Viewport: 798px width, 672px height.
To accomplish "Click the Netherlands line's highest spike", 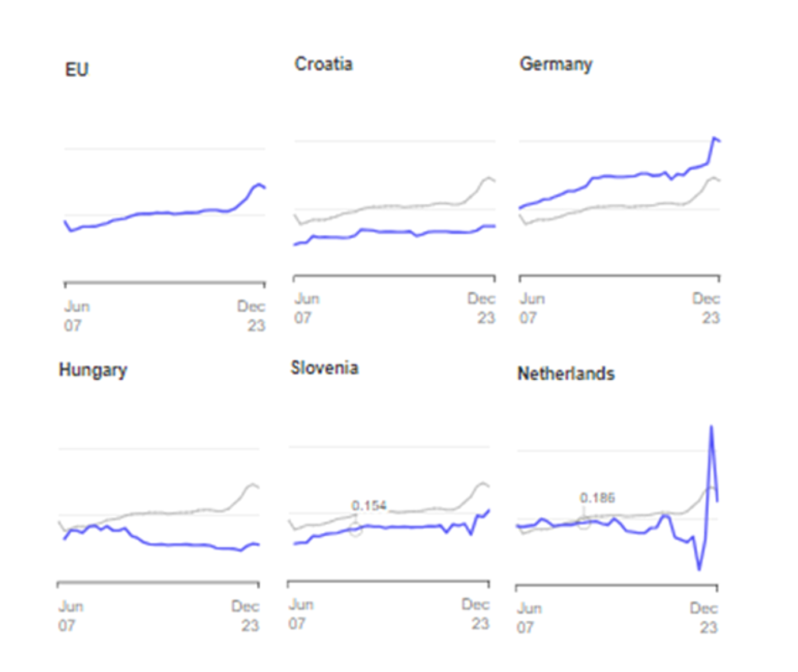I will (712, 427).
